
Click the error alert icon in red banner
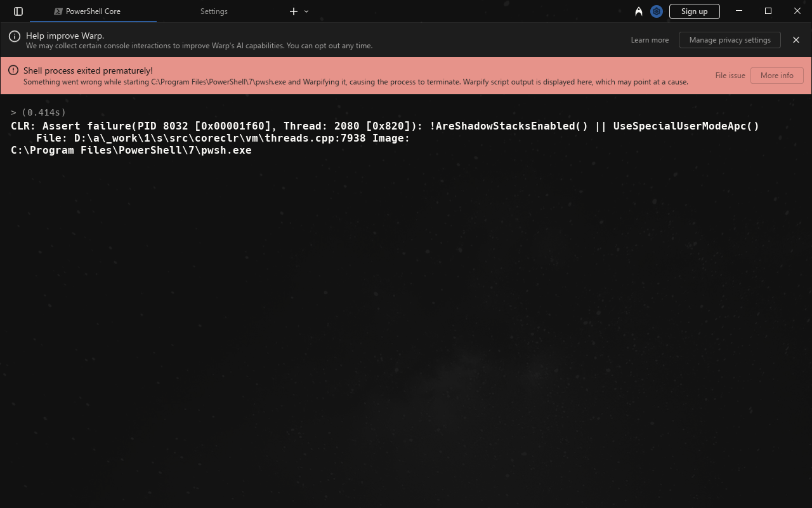click(x=13, y=70)
